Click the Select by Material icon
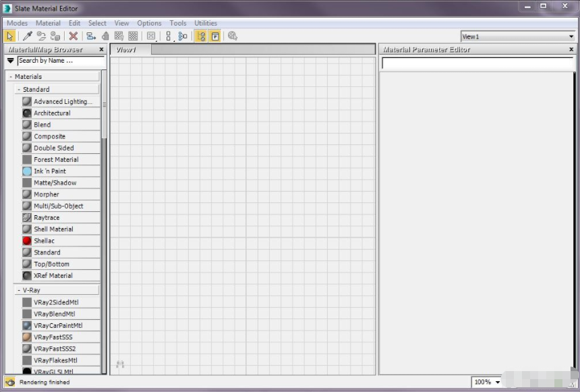The width and height of the screenshot is (580, 392). [x=233, y=36]
